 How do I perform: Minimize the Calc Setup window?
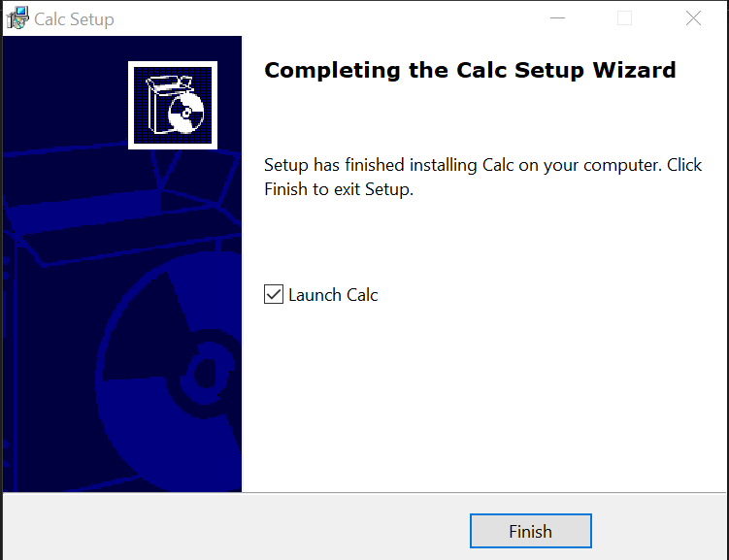(556, 18)
